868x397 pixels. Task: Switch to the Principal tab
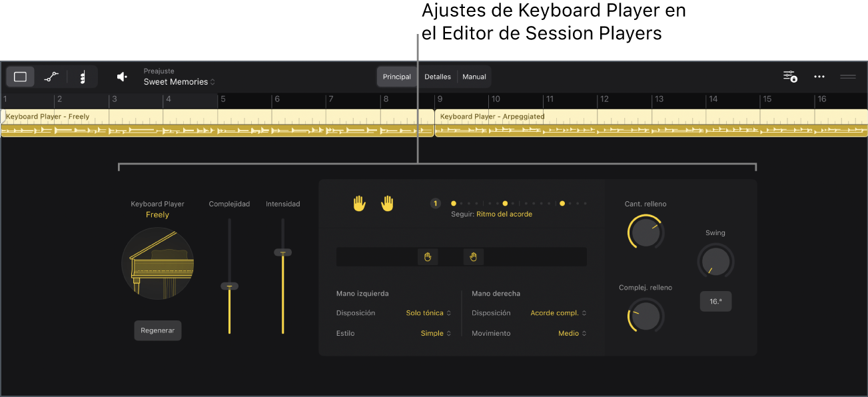[397, 77]
